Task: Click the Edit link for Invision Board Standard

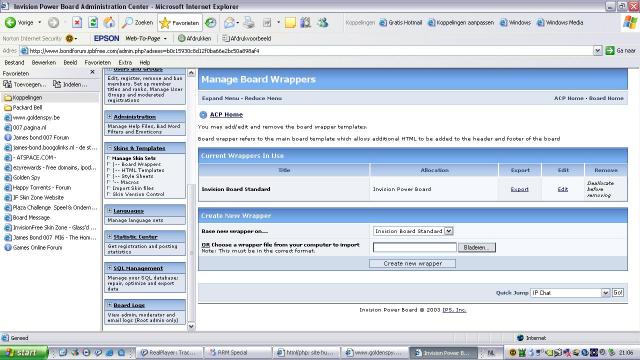Action: point(563,189)
